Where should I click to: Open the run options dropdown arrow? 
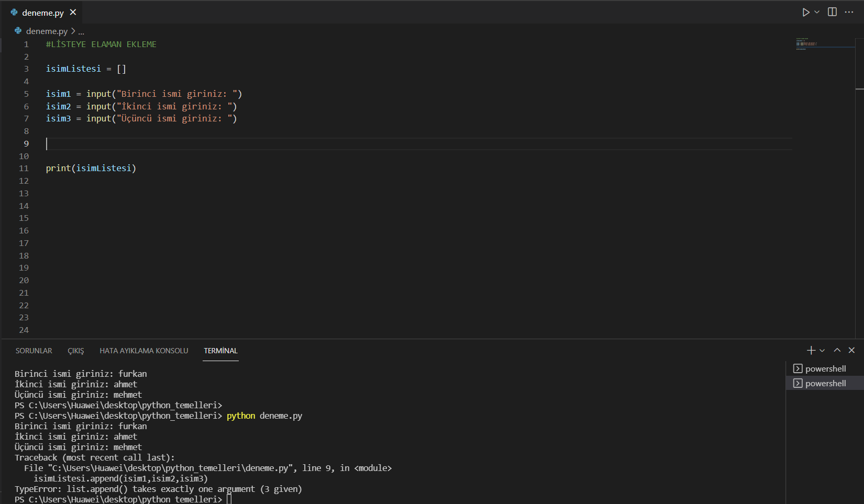[x=817, y=12]
